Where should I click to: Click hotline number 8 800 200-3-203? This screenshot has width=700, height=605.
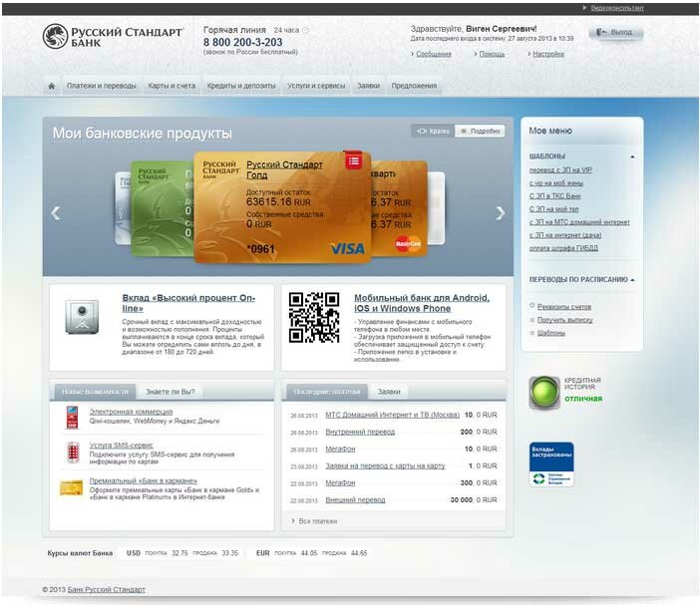(243, 43)
